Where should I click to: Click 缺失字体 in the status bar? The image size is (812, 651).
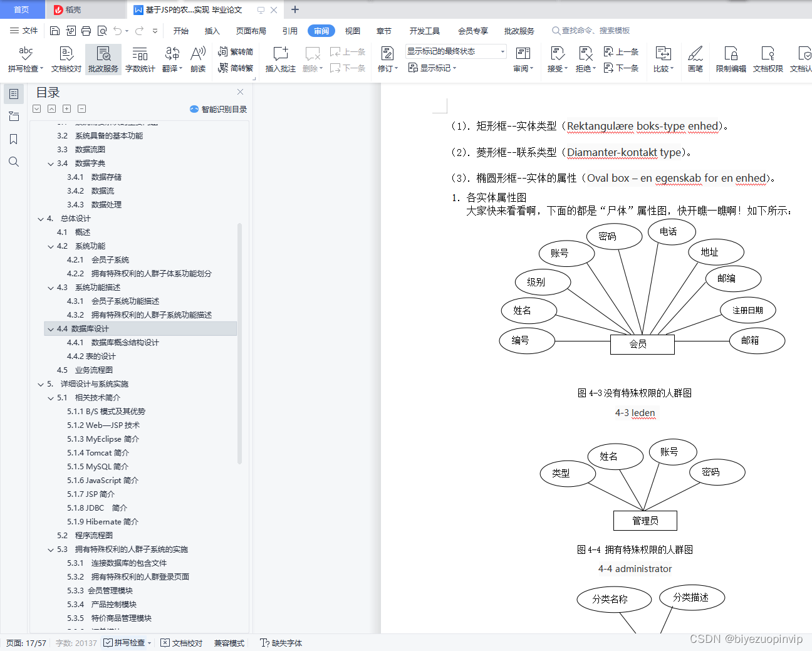(281, 643)
